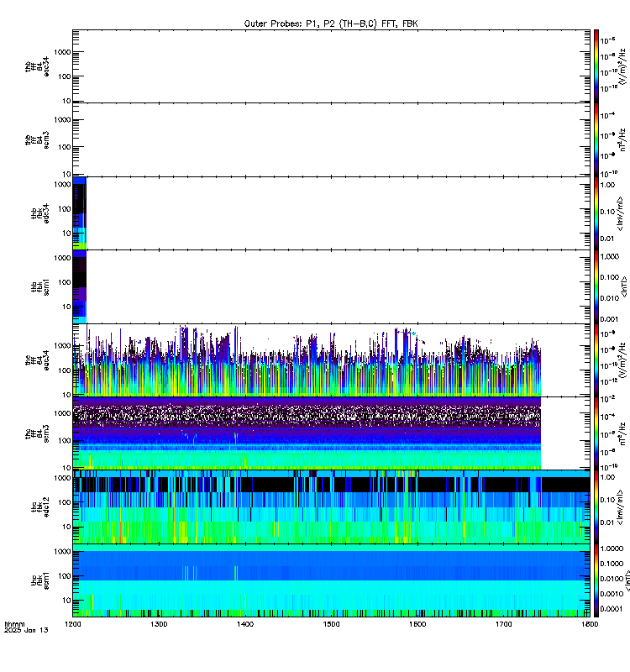Click the '1.0000' colorbar value for thc fbk scm1
This screenshot has height=672, width=630.
point(612,549)
